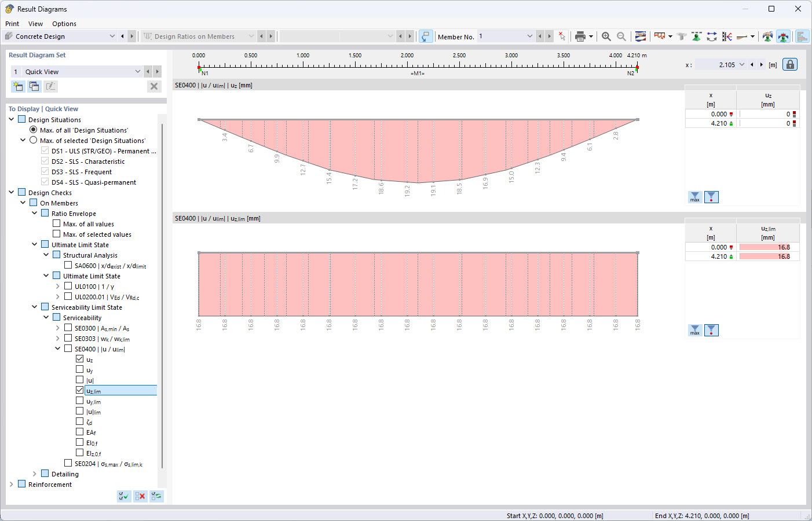Select the previous result diagram set
The height and width of the screenshot is (521, 812).
pyautogui.click(x=148, y=72)
